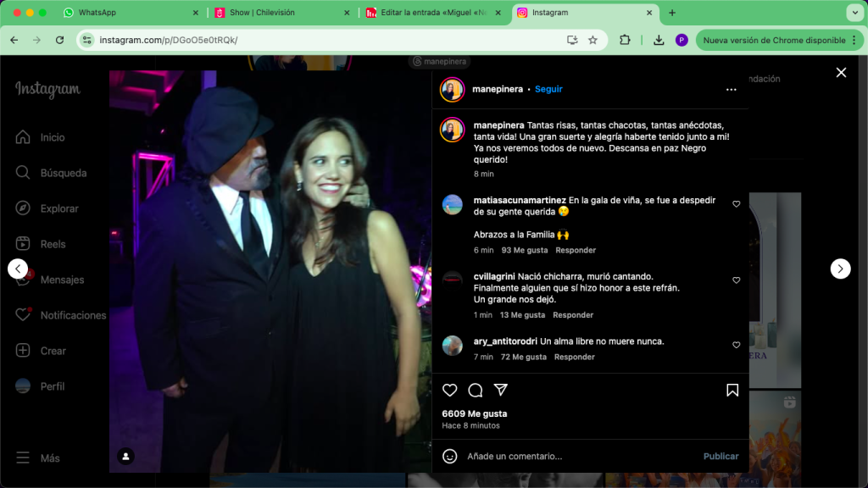Open Notificaciones in the sidebar

pyautogui.click(x=61, y=315)
